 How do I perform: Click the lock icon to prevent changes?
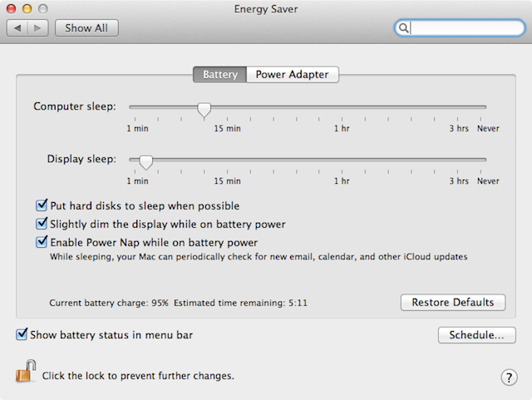pos(26,371)
